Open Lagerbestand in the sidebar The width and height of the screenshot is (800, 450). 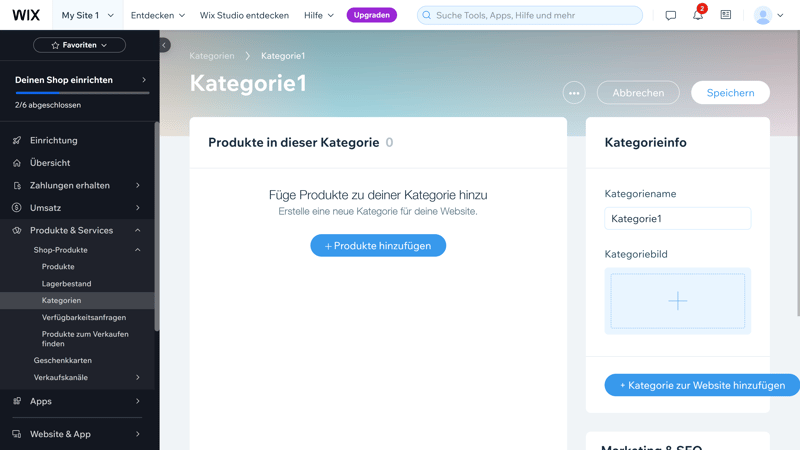coord(66,284)
